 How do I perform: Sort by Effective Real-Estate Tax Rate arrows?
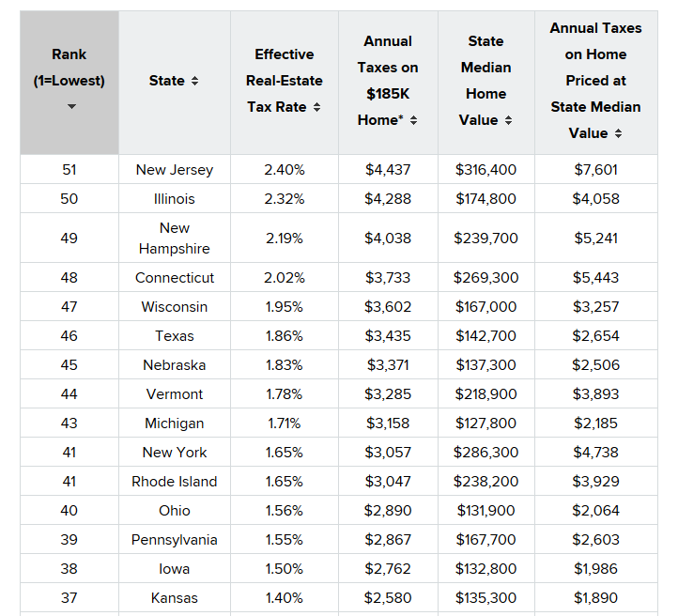(x=316, y=108)
